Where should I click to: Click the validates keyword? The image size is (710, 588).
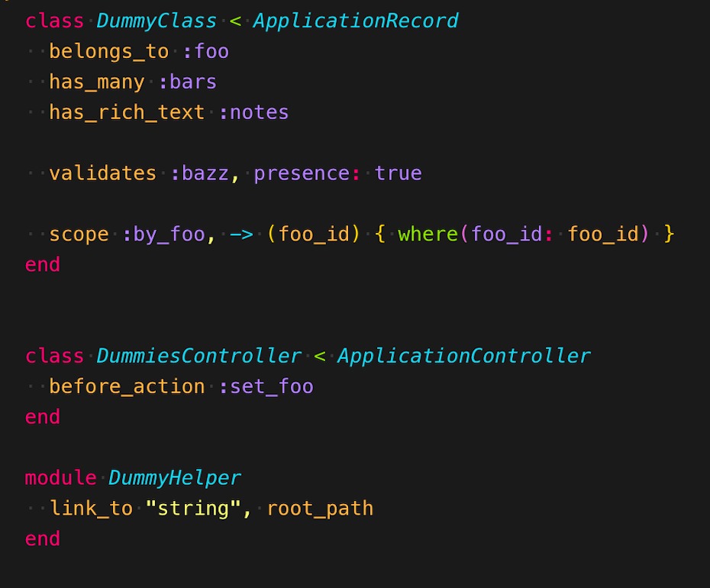[x=103, y=173]
